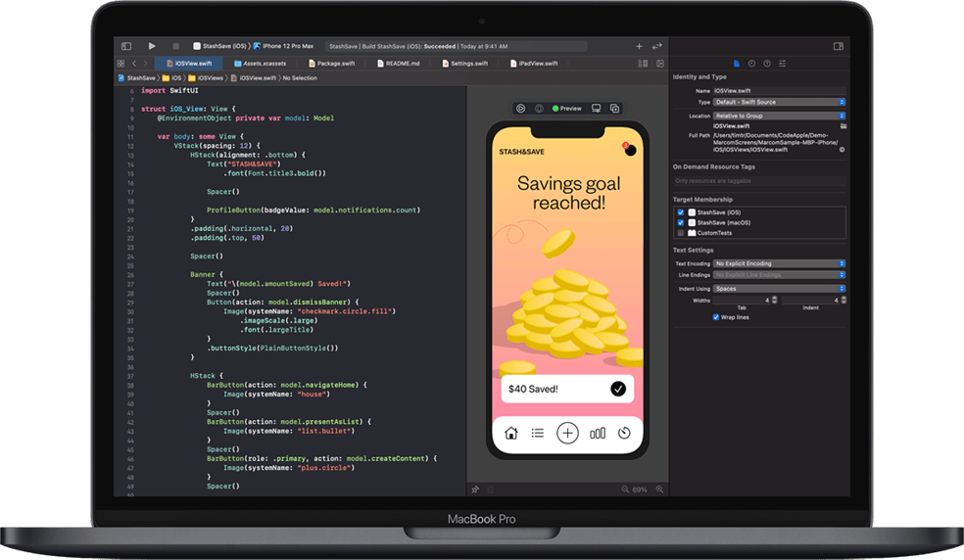The height and width of the screenshot is (560, 964).
Task: Uncheck StashSave (iOS) target membership
Action: coord(681,212)
